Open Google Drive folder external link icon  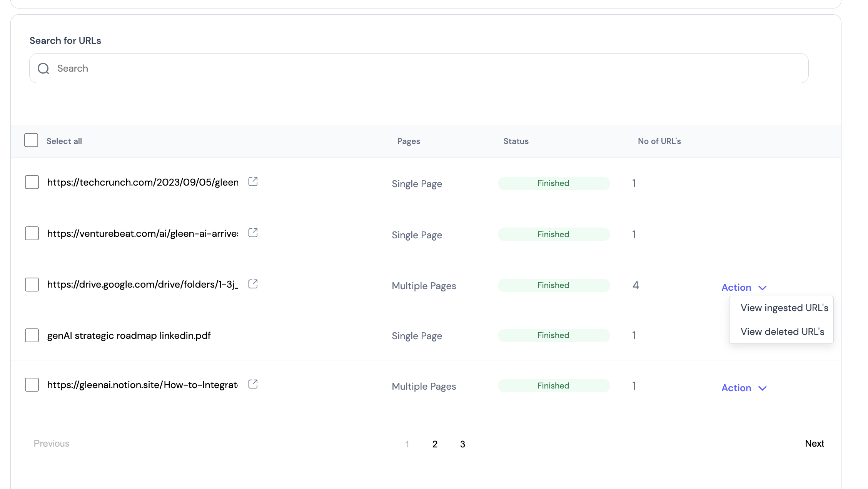(253, 284)
